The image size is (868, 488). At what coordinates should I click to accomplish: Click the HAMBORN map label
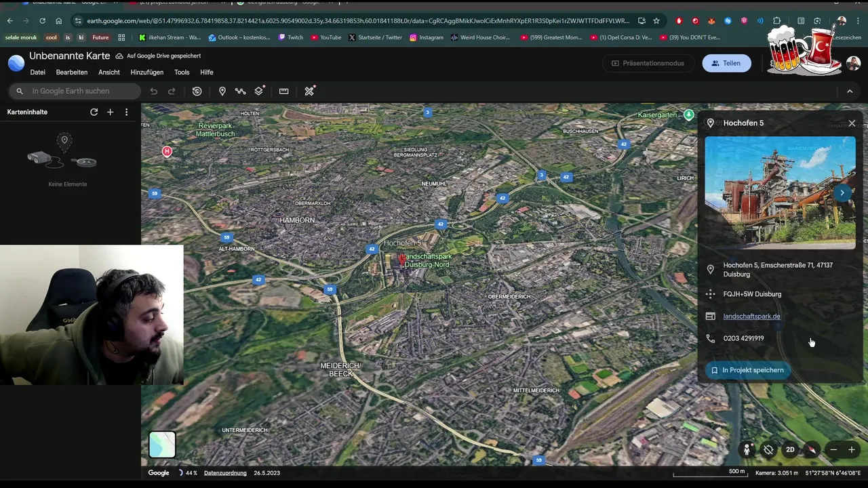pos(297,220)
